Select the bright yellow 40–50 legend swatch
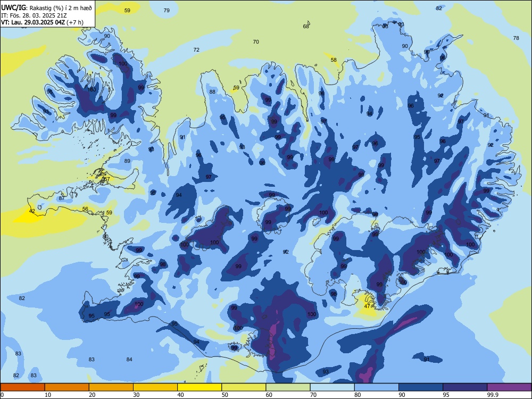Screen dimensions: 532x399 tap(199, 387)
